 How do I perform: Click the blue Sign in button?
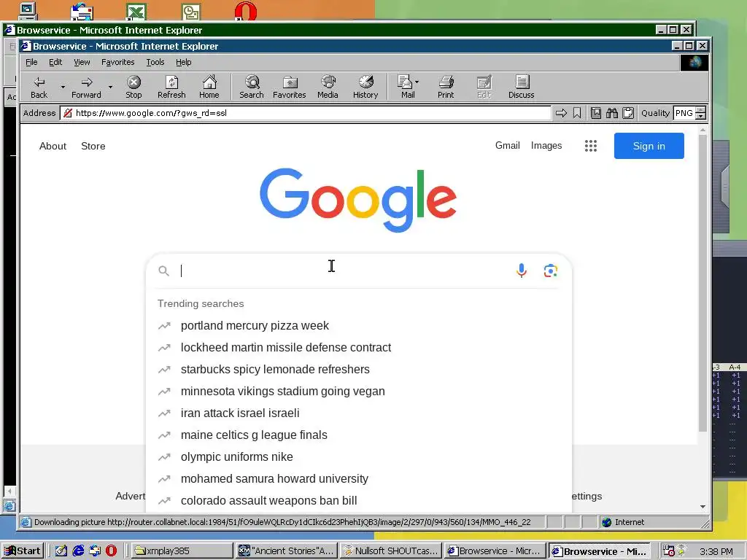[649, 146]
